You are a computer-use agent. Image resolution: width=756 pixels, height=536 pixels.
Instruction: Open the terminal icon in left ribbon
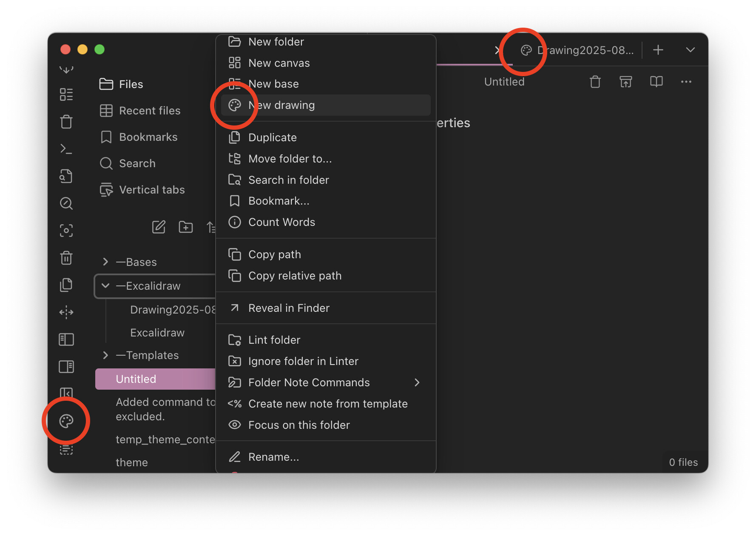(66, 149)
